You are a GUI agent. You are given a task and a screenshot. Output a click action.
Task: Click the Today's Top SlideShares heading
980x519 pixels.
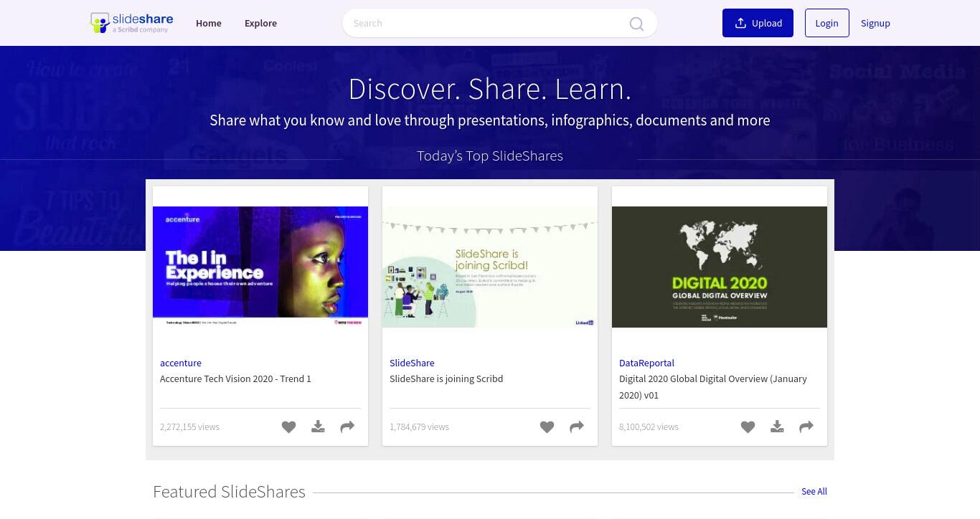490,156
